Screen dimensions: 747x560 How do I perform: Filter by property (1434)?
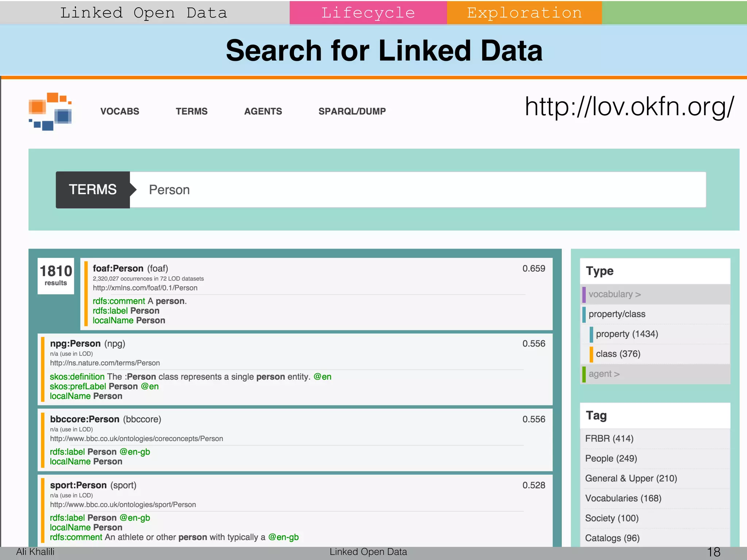click(627, 334)
